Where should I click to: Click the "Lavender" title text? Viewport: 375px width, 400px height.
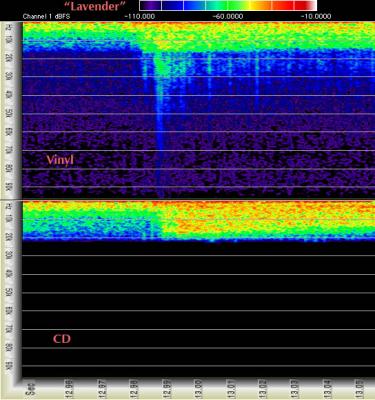(94, 6)
